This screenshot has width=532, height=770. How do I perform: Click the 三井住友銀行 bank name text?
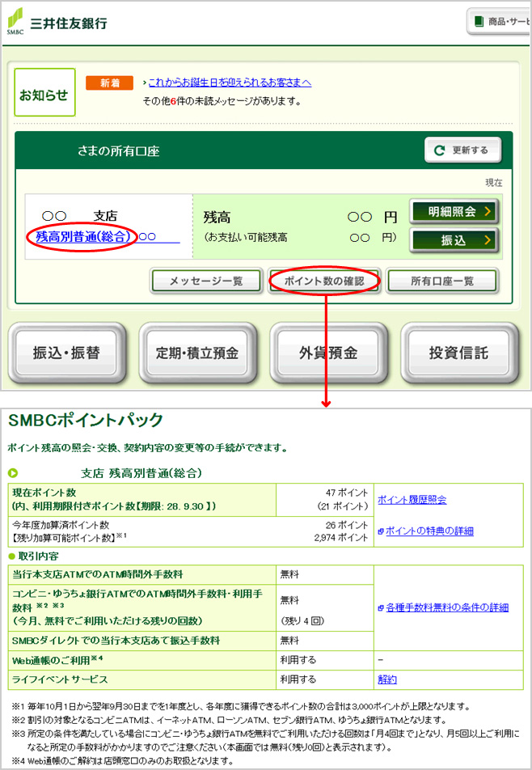[68, 23]
